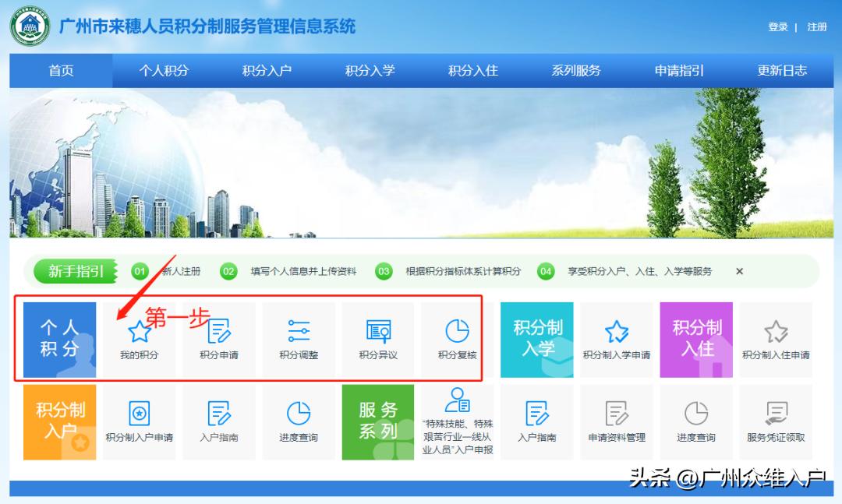Viewport: 842px width, 504px height.
Task: Open the 入户指南 guide document icon
Action: (x=218, y=415)
